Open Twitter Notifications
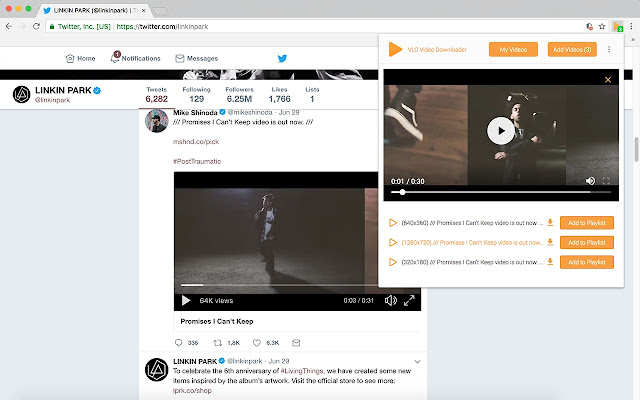Screen dimensions: 640x400 136,58
